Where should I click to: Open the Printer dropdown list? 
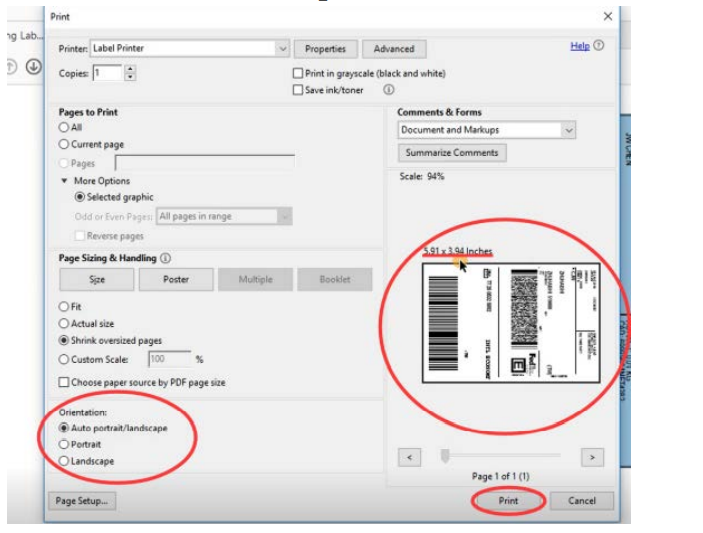point(282,48)
